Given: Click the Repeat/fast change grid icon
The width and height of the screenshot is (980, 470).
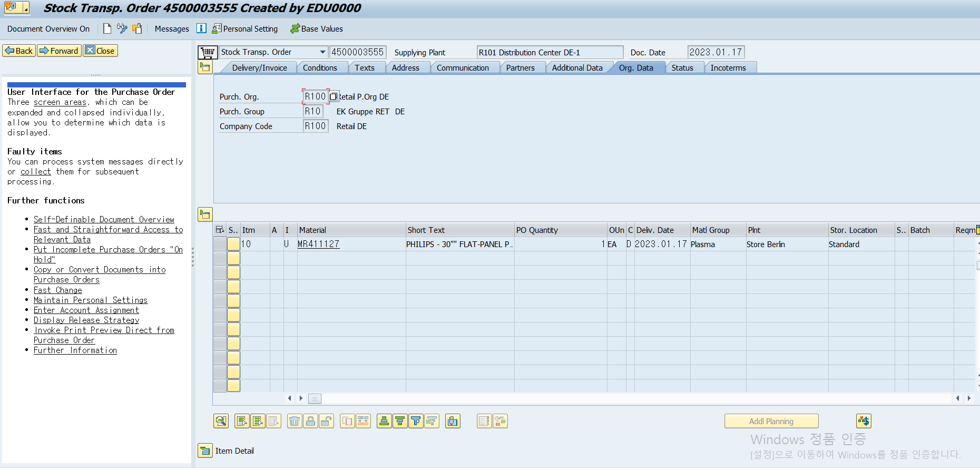Looking at the screenshot, I should tap(363, 421).
